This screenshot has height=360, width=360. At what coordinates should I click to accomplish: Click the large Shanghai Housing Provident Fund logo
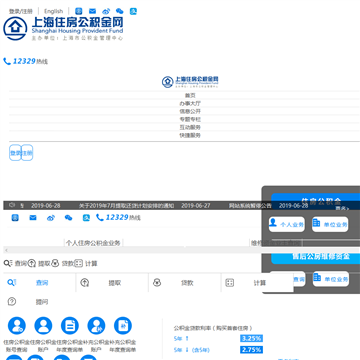tap(63, 28)
